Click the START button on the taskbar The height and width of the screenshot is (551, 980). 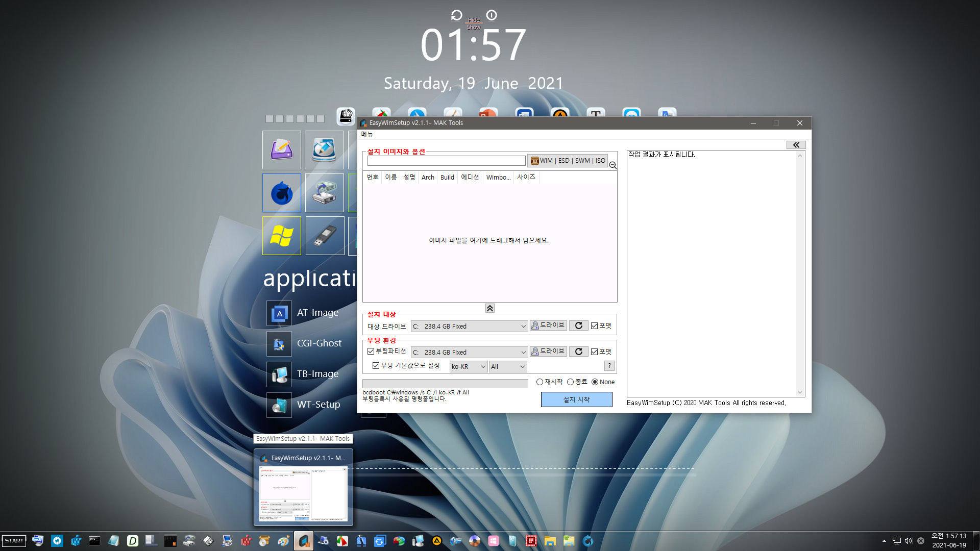point(14,541)
